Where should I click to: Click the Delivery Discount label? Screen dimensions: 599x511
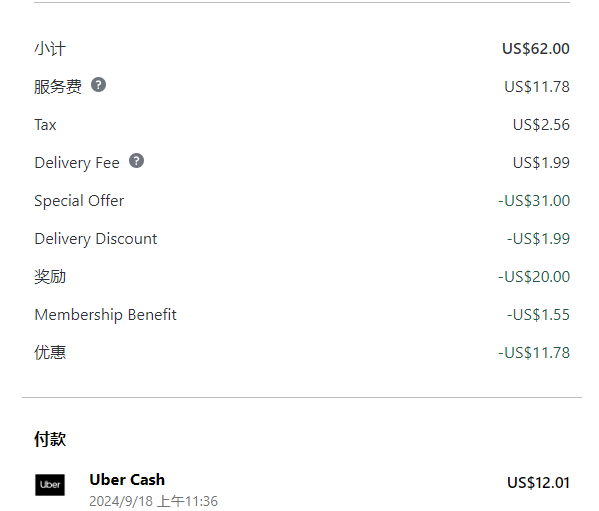pos(96,239)
